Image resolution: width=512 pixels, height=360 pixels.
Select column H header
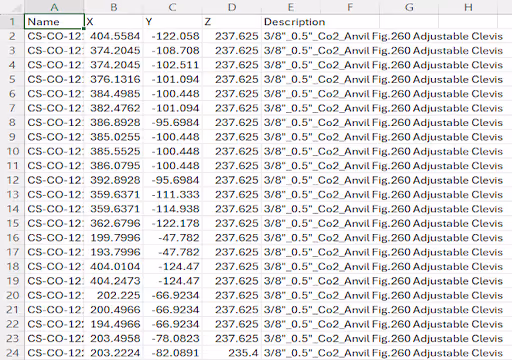click(x=468, y=7)
